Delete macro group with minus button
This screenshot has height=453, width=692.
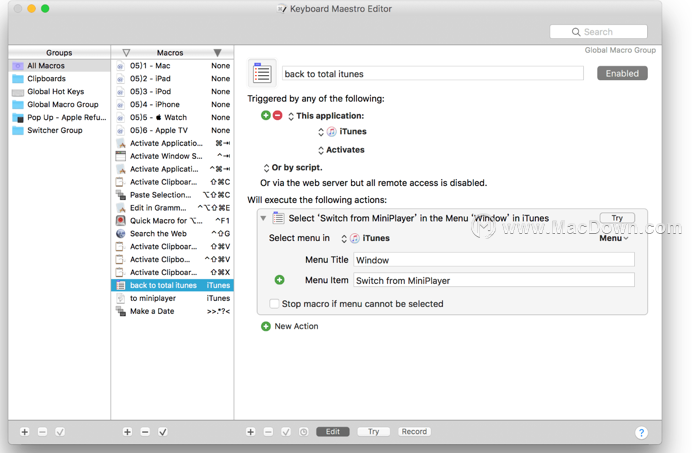tap(42, 432)
